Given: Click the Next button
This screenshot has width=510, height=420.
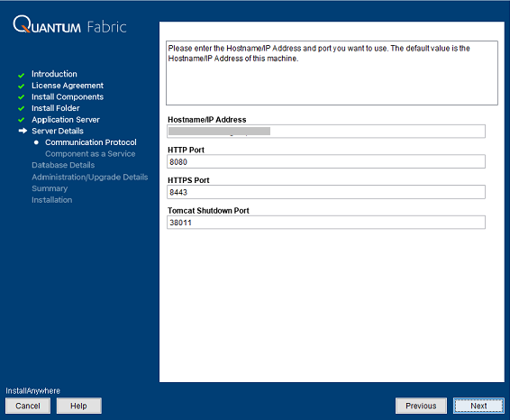Looking at the screenshot, I should [x=478, y=406].
